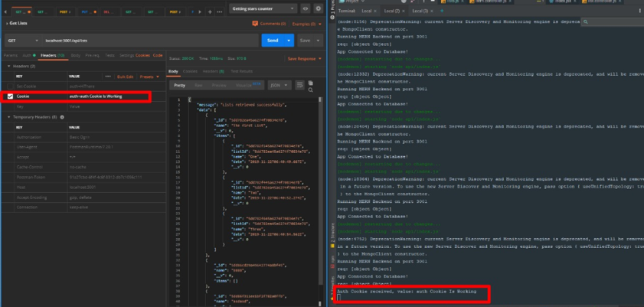Switch to the PUT request tab
The width and height of the screenshot is (644, 307).
click(x=89, y=12)
